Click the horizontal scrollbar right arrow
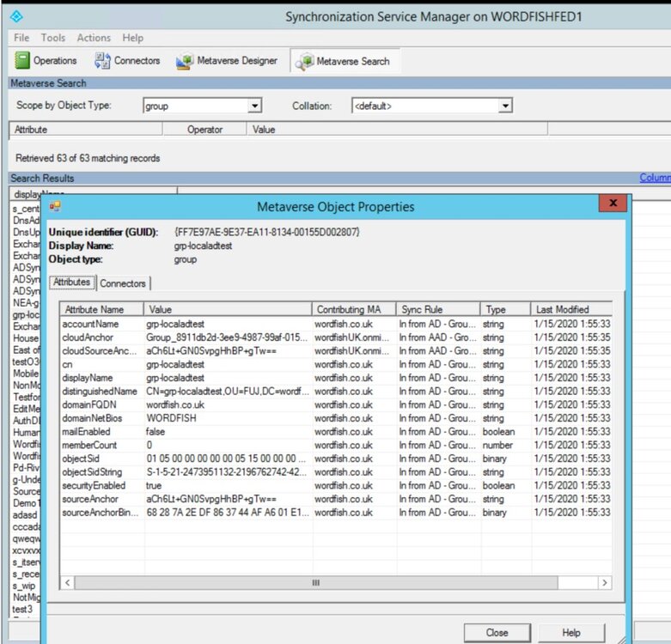This screenshot has height=644, width=671. (604, 582)
